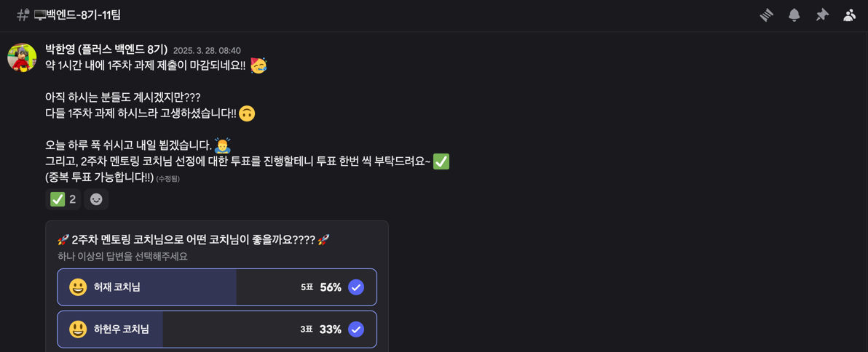Uncheck the 하헌우 코치님 vote checkmark
Image resolution: width=868 pixels, height=352 pixels.
(356, 329)
